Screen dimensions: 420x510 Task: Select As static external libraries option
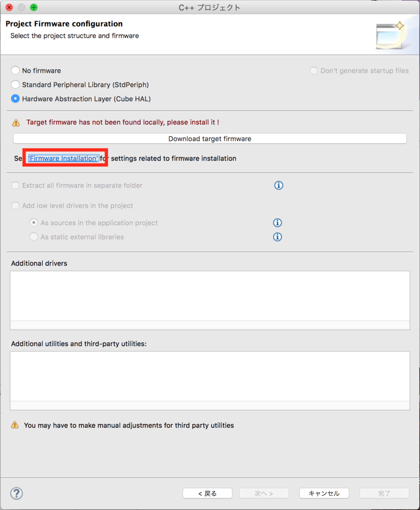point(33,237)
